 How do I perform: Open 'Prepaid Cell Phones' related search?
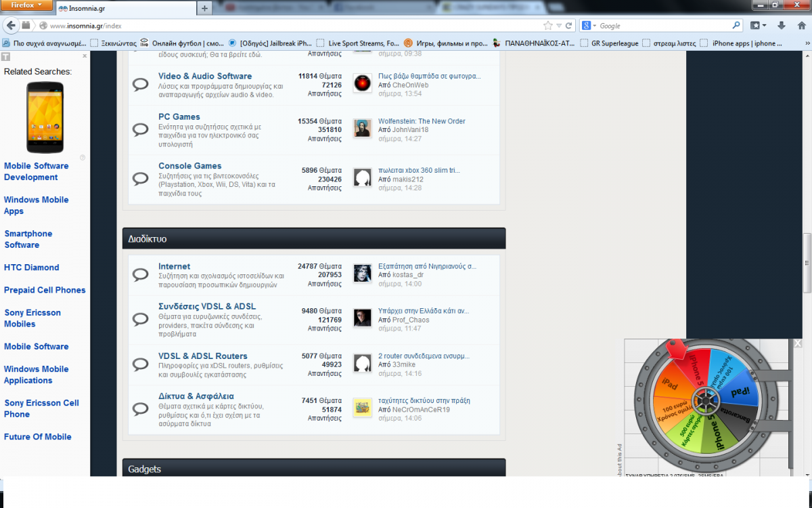tap(45, 290)
